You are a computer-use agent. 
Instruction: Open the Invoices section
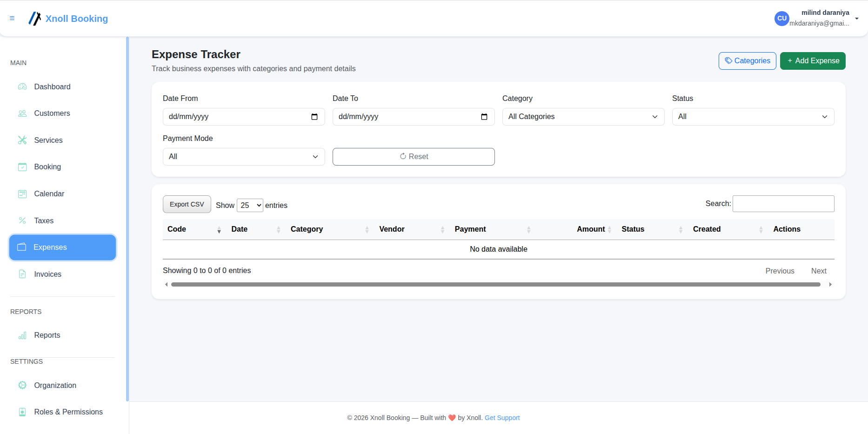(x=47, y=274)
